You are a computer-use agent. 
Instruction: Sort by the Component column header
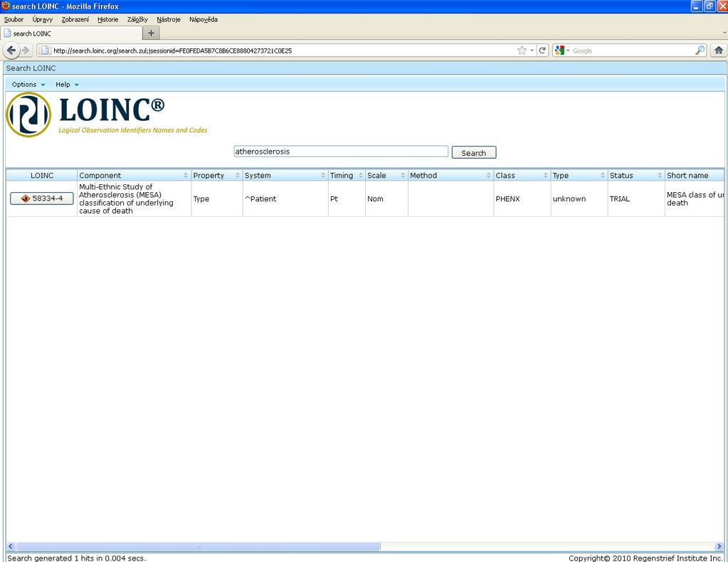pyautogui.click(x=134, y=176)
